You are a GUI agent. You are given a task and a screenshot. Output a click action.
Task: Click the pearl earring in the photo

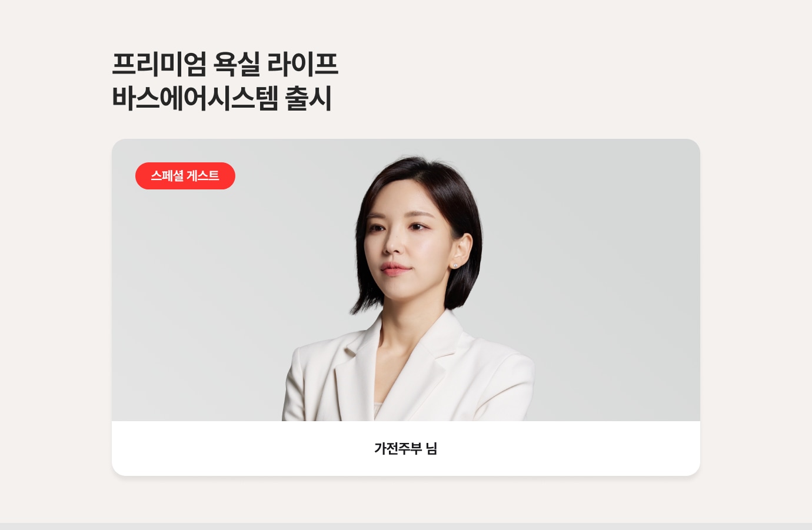point(455,266)
